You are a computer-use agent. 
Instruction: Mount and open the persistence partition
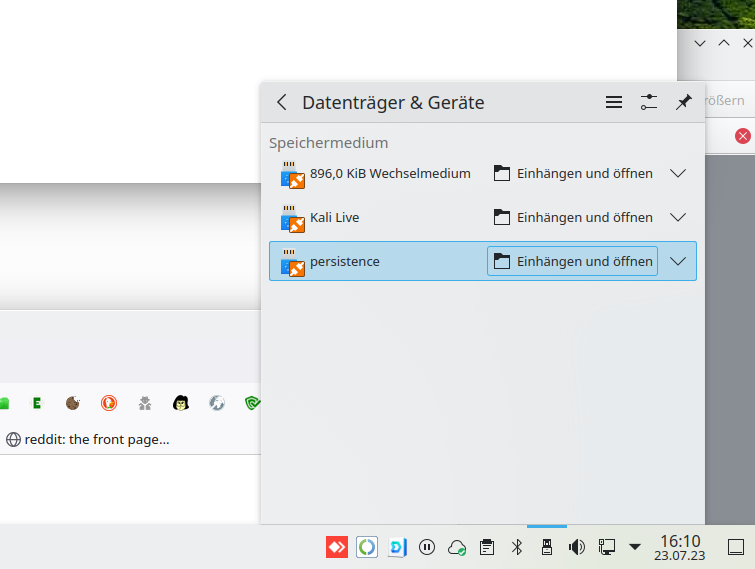[x=573, y=261]
